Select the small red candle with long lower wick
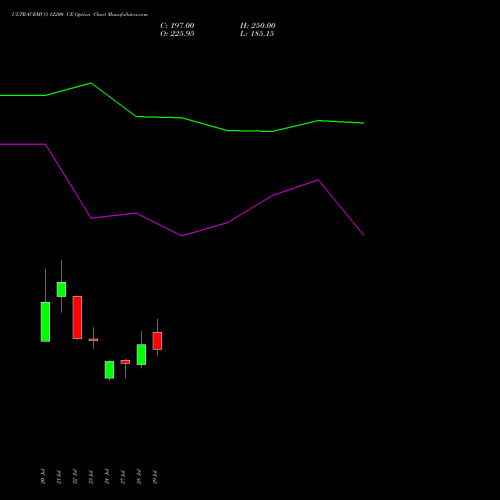The width and height of the screenshot is (500, 500). tap(125, 362)
